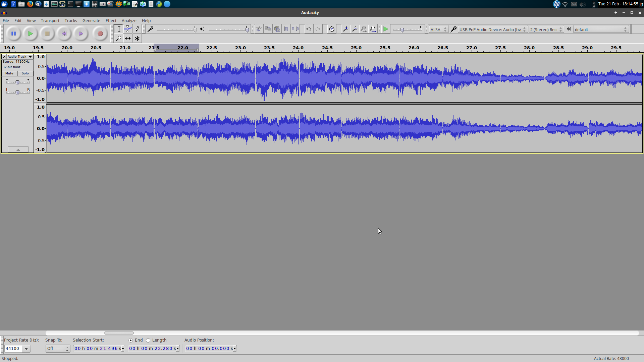The width and height of the screenshot is (644, 362).
Task: Adjust the playback volume slider
Action: (x=229, y=29)
